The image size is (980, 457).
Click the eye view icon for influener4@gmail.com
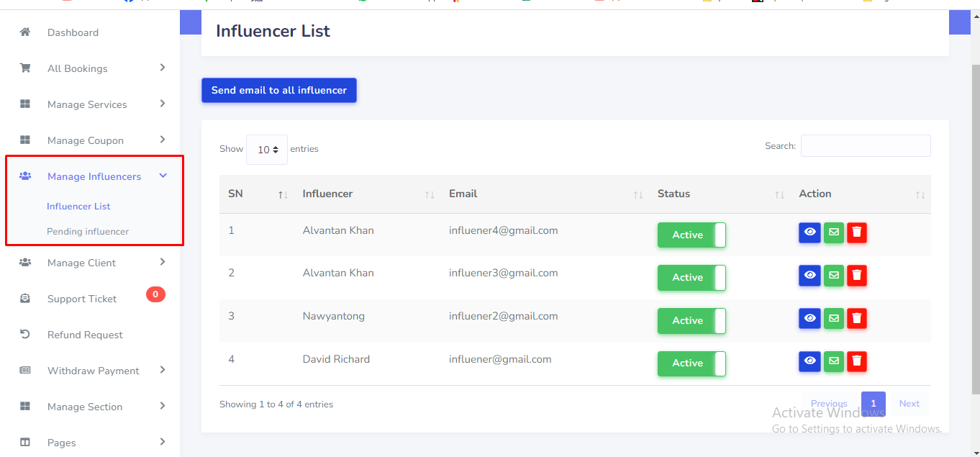click(809, 232)
